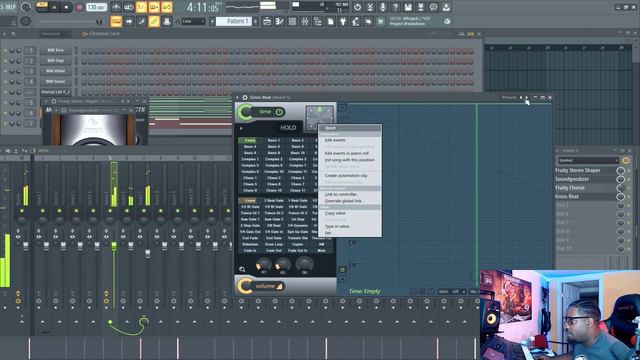Screen dimensions: 640x360
Task: Click the play button in the transport
Action: tap(54, 7)
